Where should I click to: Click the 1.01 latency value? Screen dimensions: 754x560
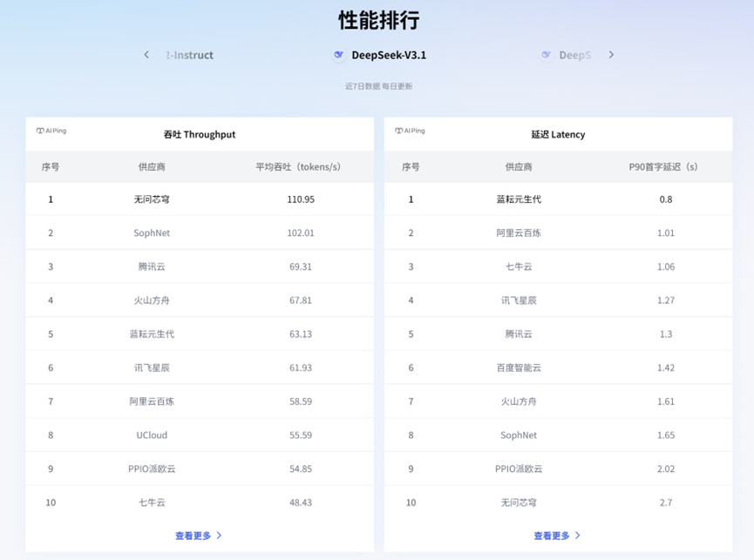tap(666, 233)
